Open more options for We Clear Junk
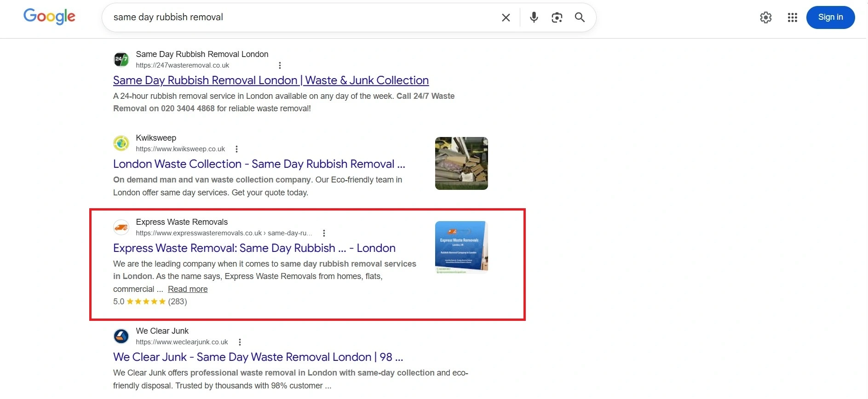Image resolution: width=868 pixels, height=399 pixels. [240, 342]
